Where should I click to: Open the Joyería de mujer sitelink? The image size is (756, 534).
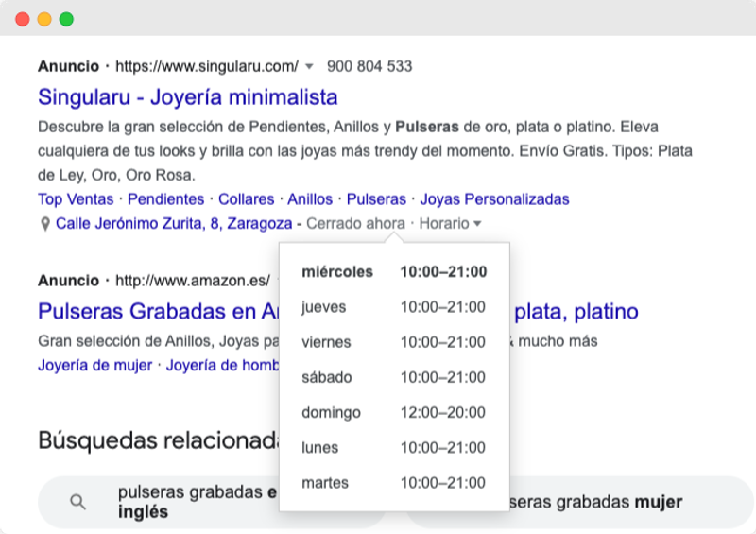click(95, 365)
